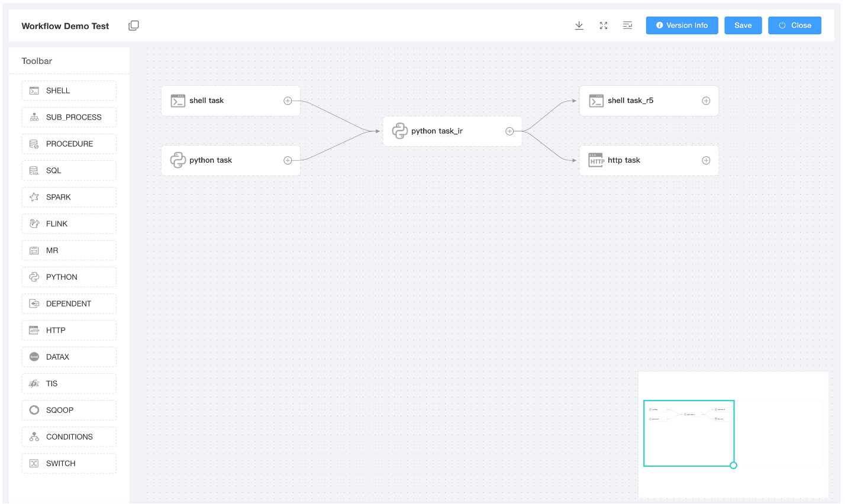Screen dimensions: 845x504
Task: Select the DATAX task type
Action: [x=69, y=356]
